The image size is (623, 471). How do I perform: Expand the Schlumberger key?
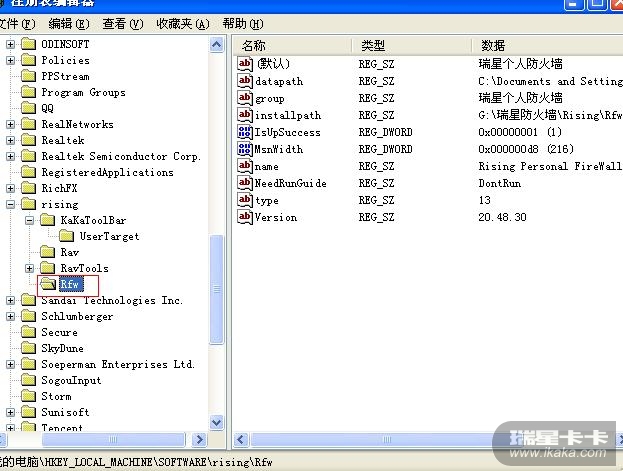pyautogui.click(x=10, y=316)
